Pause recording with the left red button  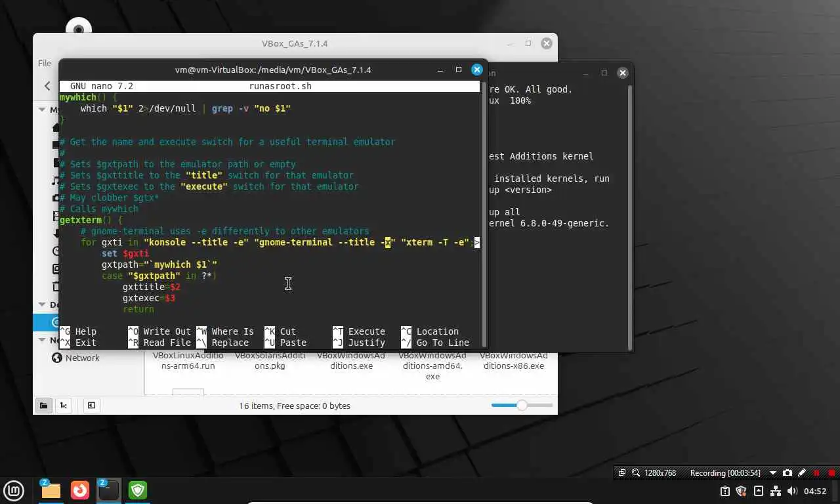pos(816,472)
